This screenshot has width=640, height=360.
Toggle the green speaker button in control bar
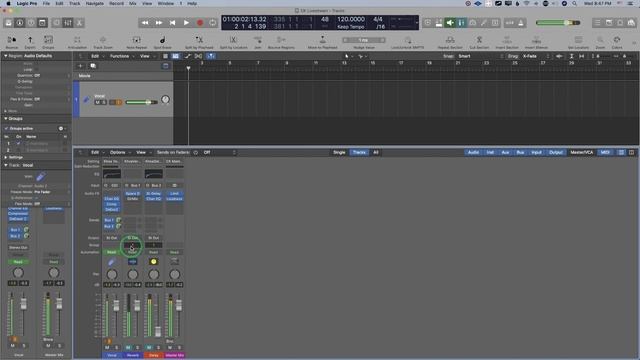(450, 23)
